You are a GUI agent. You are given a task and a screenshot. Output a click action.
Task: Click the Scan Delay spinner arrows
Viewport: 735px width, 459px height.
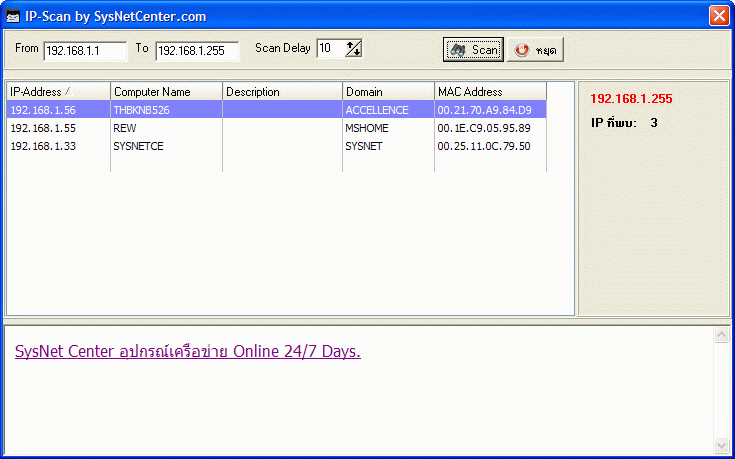point(353,49)
